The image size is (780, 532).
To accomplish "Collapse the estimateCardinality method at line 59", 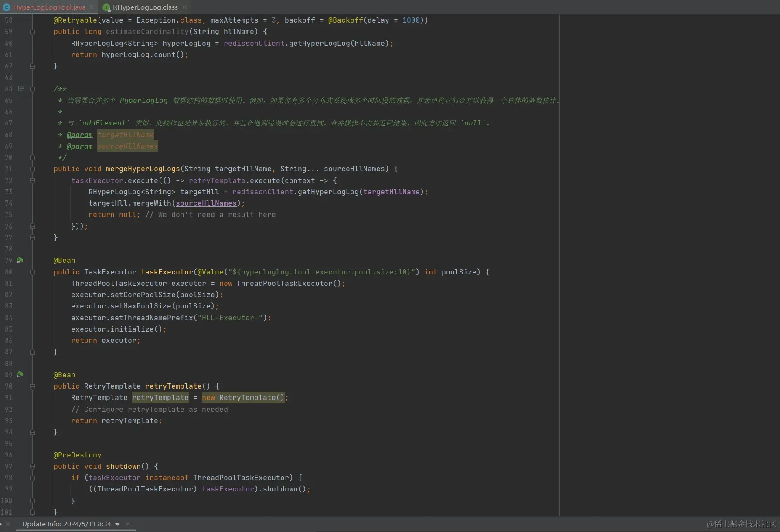I will 32,32.
